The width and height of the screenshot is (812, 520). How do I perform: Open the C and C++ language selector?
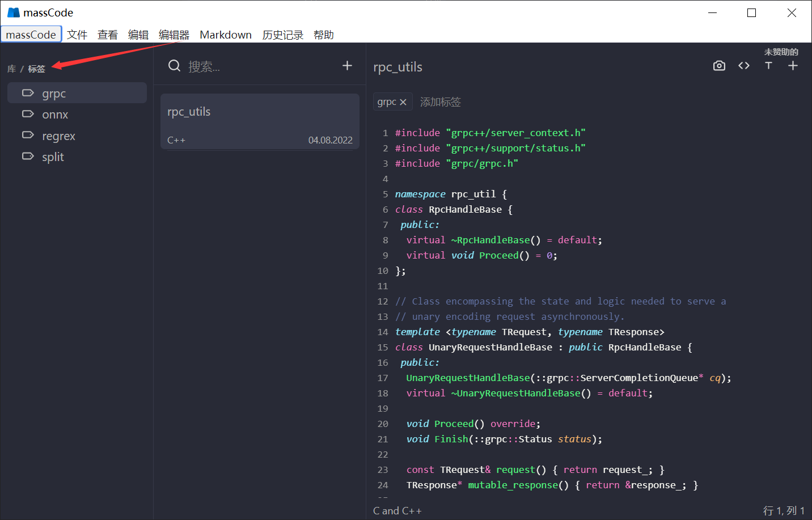397,511
